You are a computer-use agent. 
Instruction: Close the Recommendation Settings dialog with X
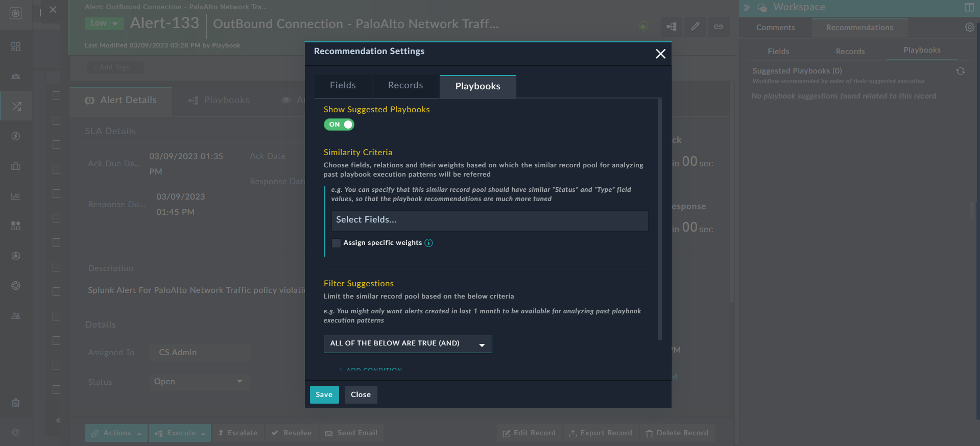point(660,54)
